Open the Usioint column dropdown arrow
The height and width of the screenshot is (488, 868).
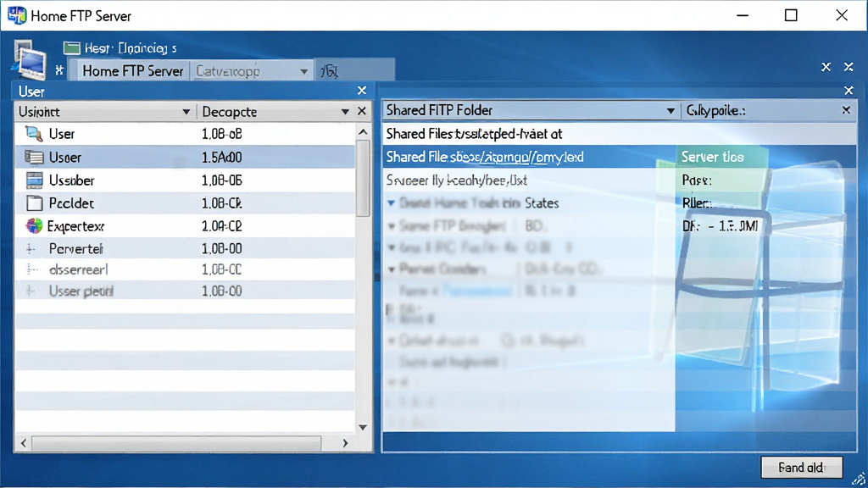click(x=186, y=112)
